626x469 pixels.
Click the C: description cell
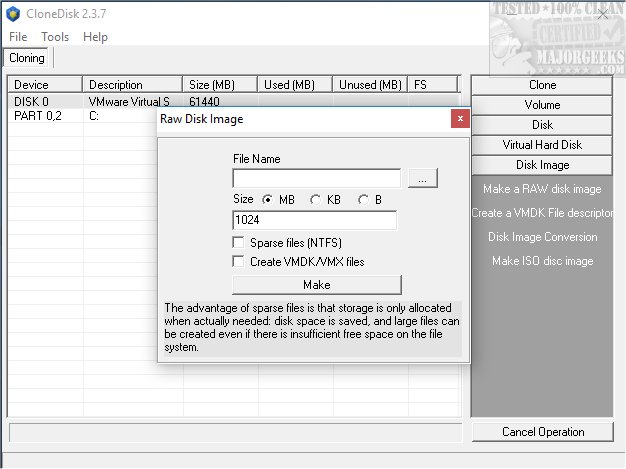pyautogui.click(x=94, y=116)
